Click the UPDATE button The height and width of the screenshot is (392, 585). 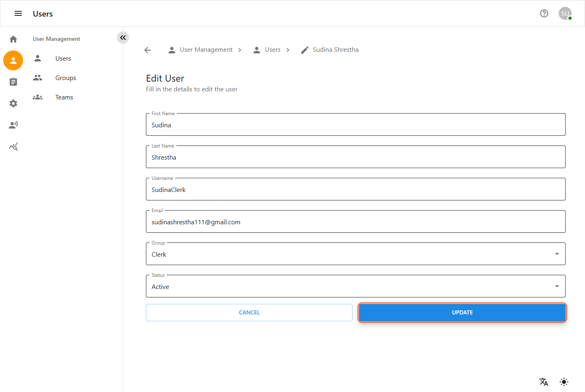coord(462,312)
